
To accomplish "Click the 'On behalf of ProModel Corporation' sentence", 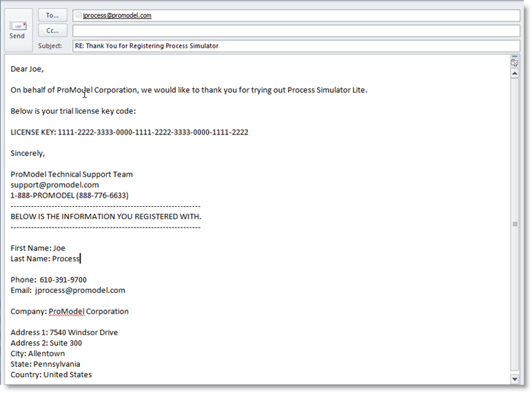I will [189, 90].
